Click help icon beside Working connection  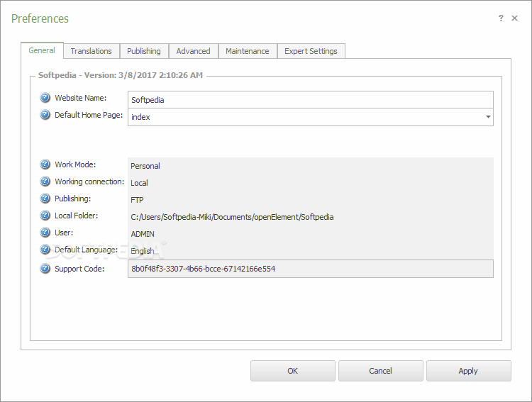click(x=45, y=182)
